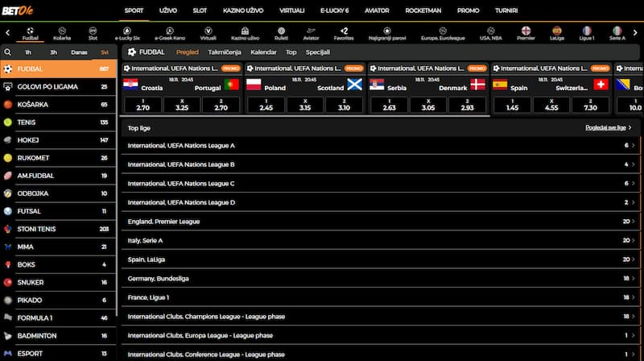Pick Poland win odds 2.45
This screenshot has width=644, height=361.
(x=266, y=105)
